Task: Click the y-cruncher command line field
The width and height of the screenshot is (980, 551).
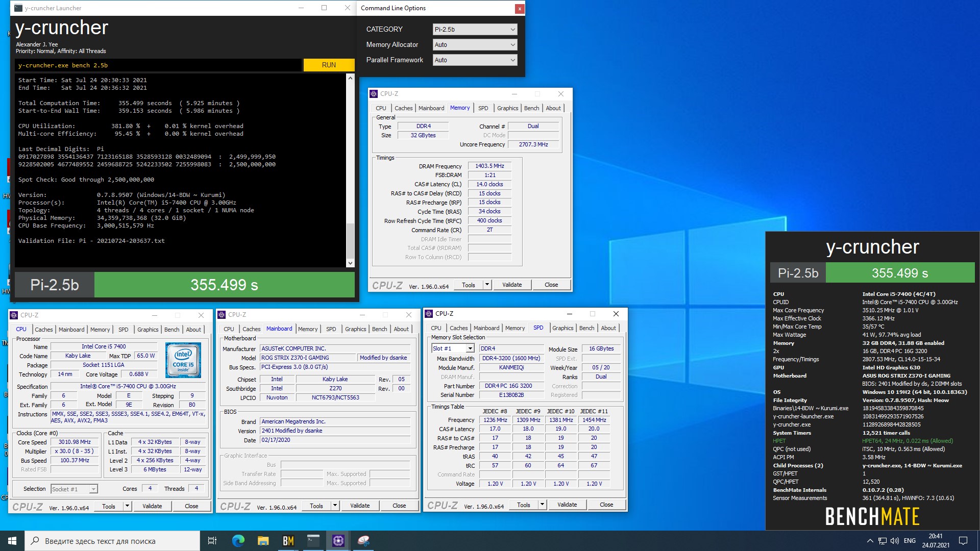Action: click(158, 65)
